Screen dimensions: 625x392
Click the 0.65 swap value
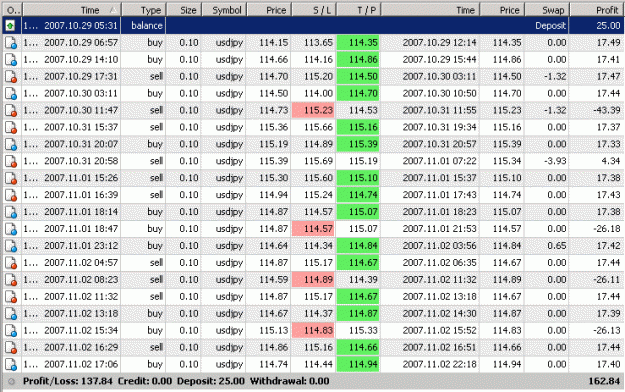[x=557, y=246]
